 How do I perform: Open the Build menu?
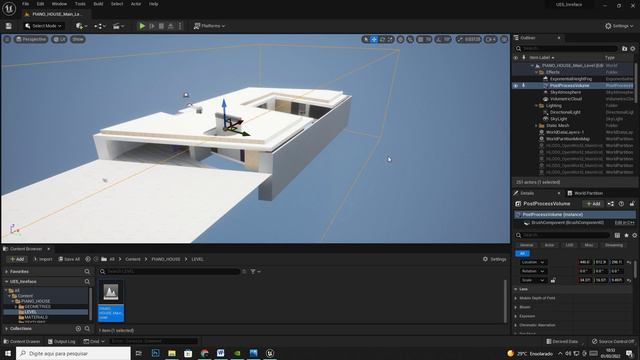click(x=98, y=4)
